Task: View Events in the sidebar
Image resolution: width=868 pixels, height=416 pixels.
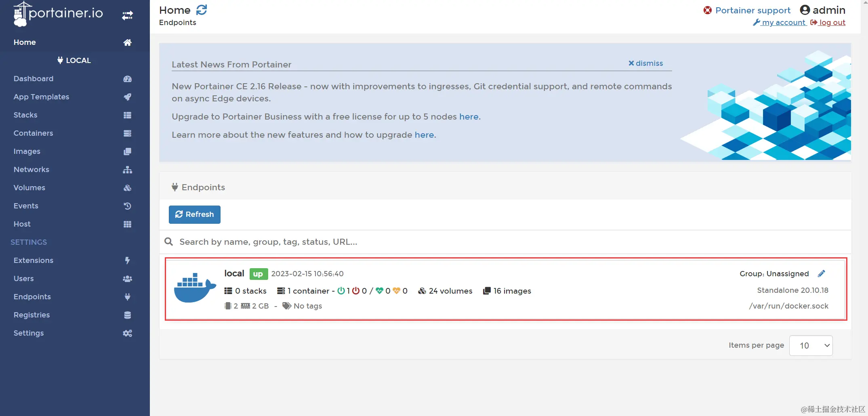Action: coord(26,206)
